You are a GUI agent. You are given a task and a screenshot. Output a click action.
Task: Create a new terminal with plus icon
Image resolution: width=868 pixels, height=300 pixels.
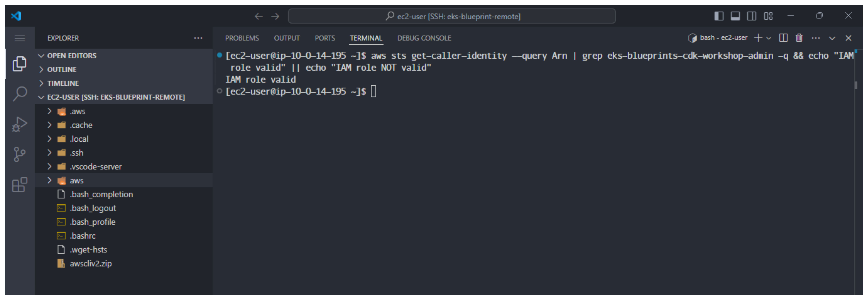click(758, 38)
